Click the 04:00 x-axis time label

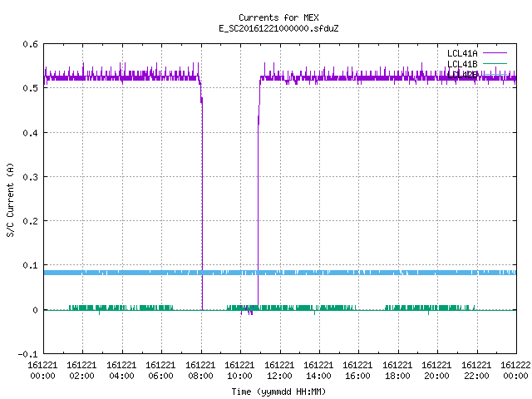tap(121, 376)
